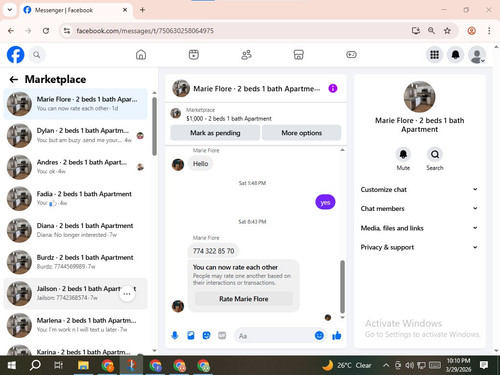Open the Notifications bell in top bar
The width and height of the screenshot is (500, 375).
[x=456, y=55]
